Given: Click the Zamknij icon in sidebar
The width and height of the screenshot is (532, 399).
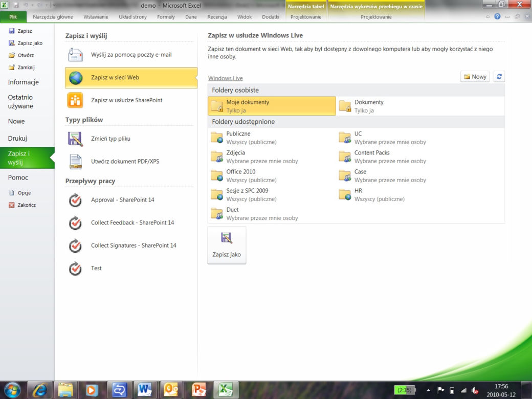Looking at the screenshot, I should pyautogui.click(x=12, y=68).
